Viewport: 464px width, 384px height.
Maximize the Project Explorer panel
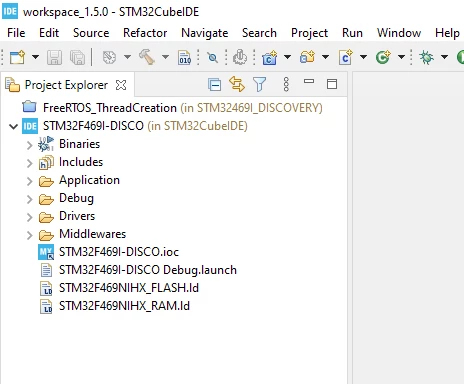332,84
